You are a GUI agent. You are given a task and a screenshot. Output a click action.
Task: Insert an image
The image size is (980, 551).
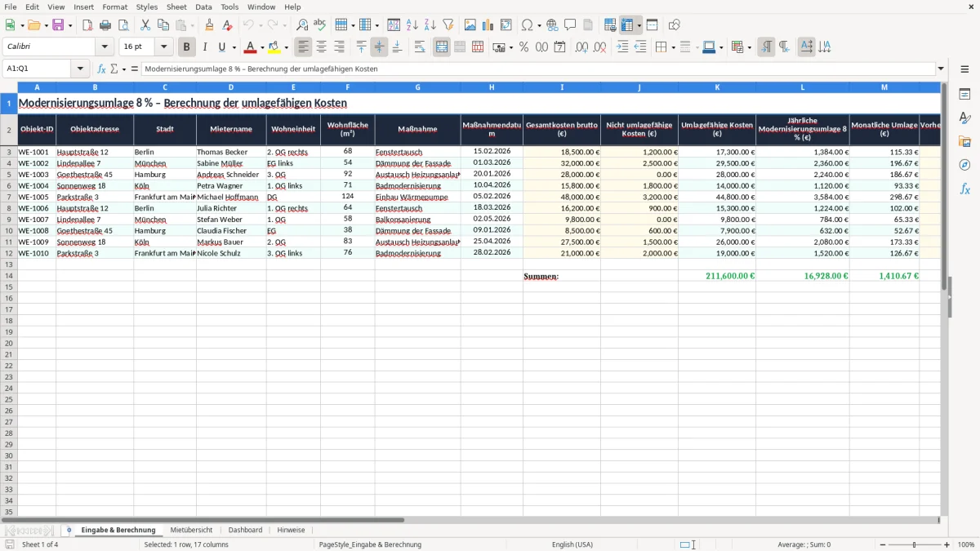click(x=470, y=25)
